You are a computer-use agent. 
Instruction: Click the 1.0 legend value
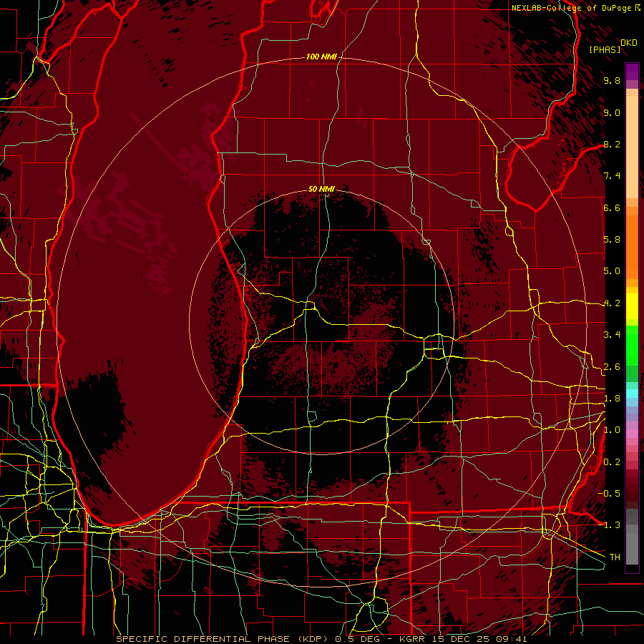click(612, 431)
